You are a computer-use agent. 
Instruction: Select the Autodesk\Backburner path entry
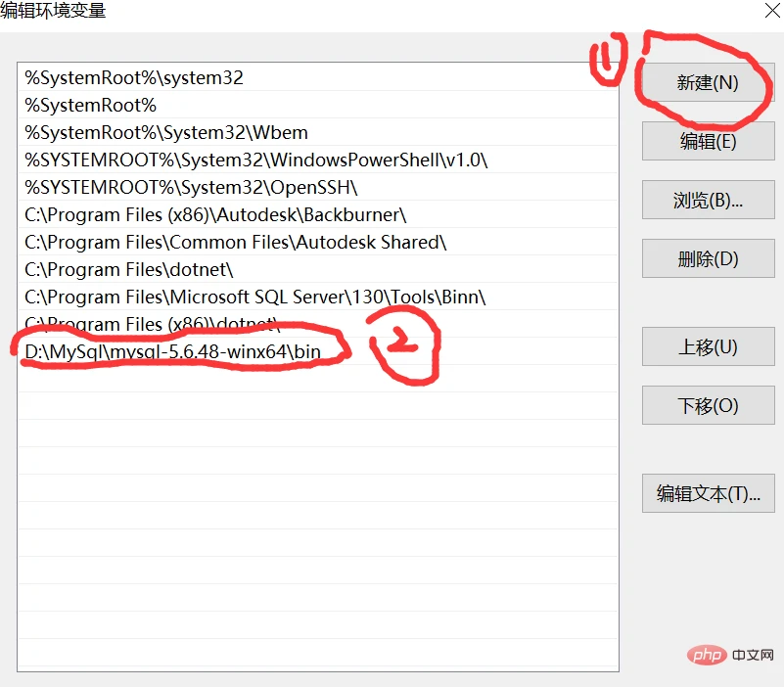[318, 214]
